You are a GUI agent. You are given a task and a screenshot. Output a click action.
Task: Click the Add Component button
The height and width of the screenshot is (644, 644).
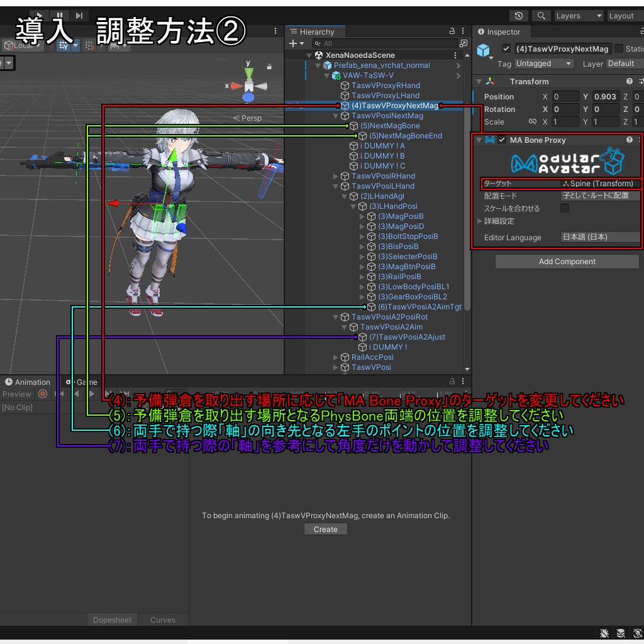pyautogui.click(x=567, y=262)
